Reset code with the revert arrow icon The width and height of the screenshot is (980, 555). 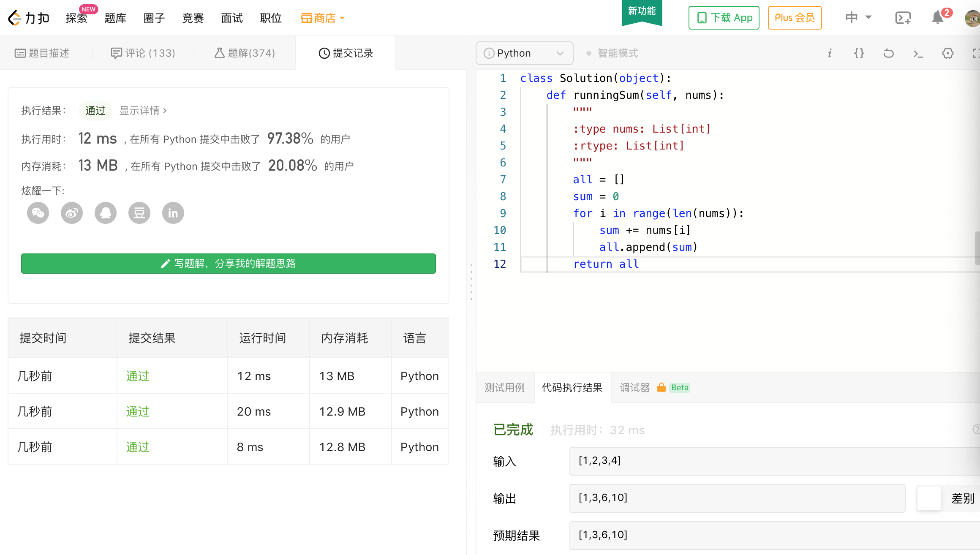pyautogui.click(x=889, y=53)
